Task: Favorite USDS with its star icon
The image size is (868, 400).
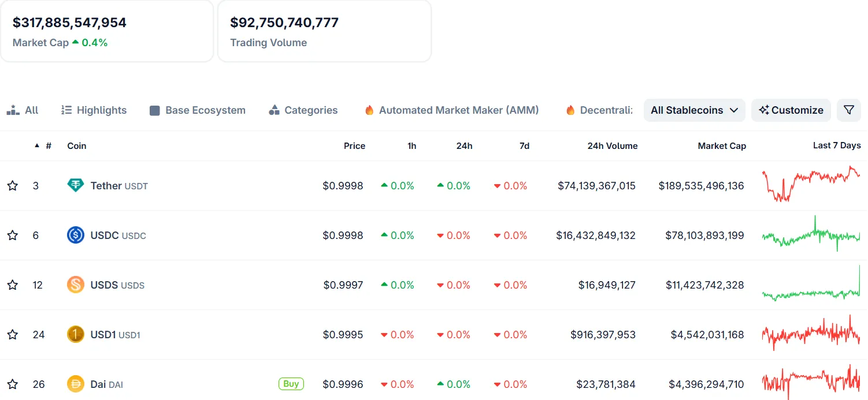Action: [x=12, y=285]
